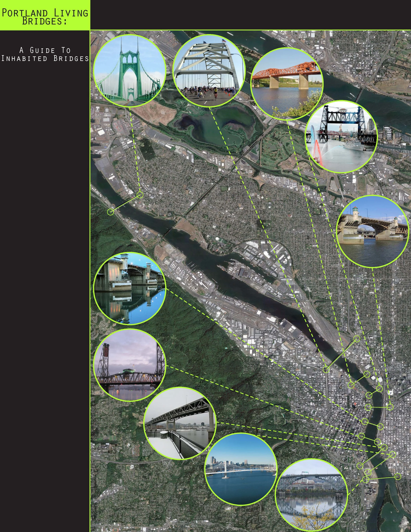
Task: Open the dusk lift bridge circular photo
Action: tap(130, 365)
